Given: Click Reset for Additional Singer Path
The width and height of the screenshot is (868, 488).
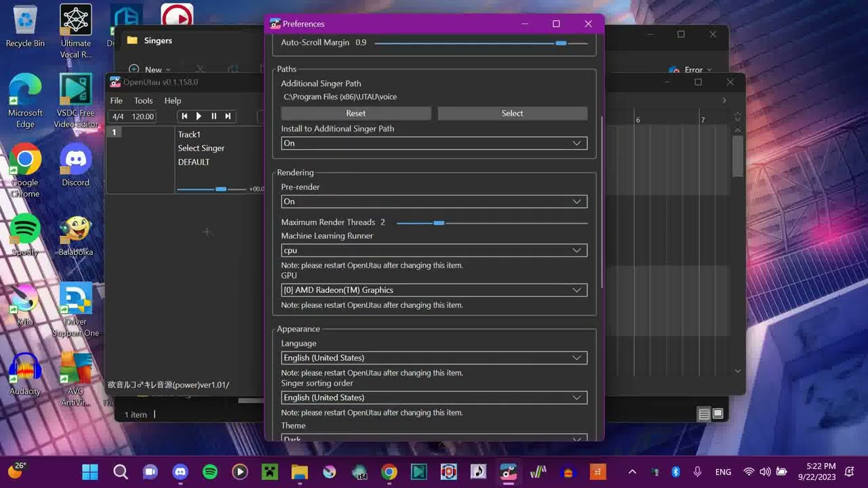Looking at the screenshot, I should (x=356, y=114).
